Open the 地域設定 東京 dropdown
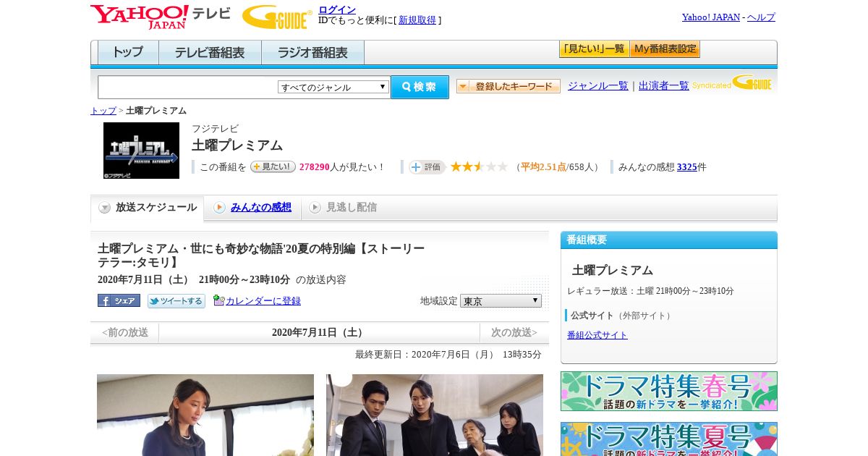 coord(501,300)
